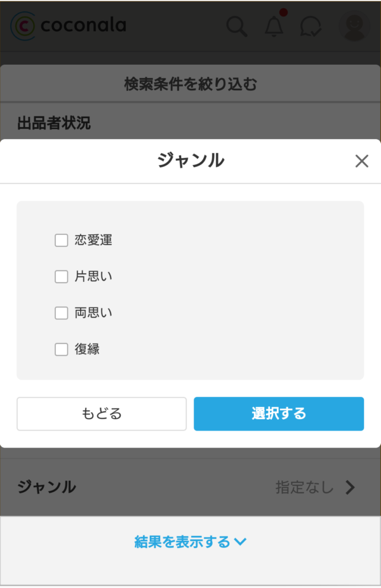Viewport: 381px width, 588px height.
Task: Expand the ジャンル row chevron
Action: click(x=350, y=488)
